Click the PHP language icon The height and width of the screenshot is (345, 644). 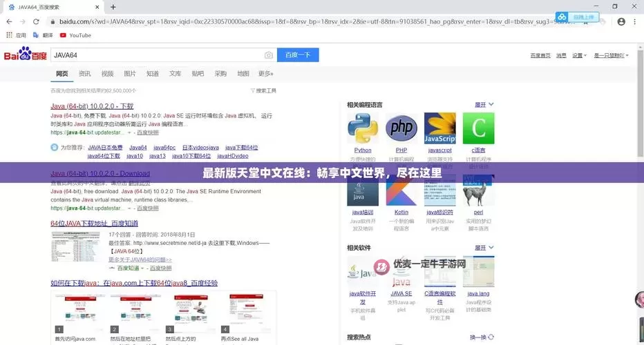point(401,128)
